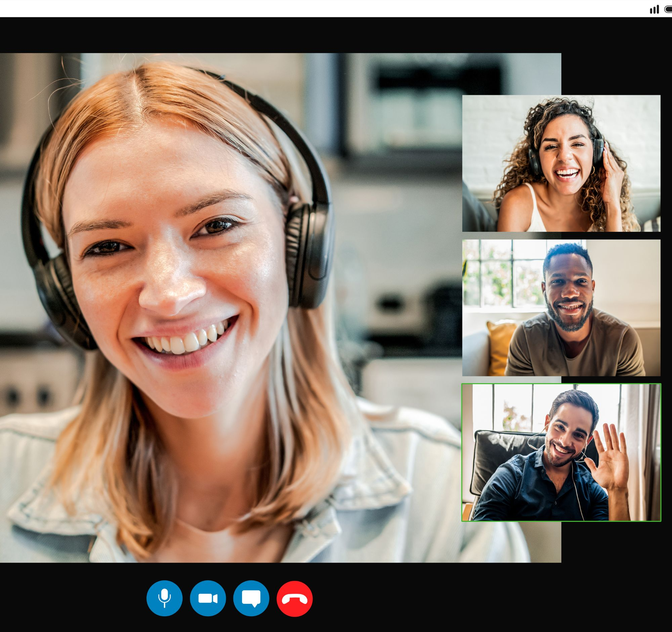Click the battery indicator in status bar
Viewport: 672px width, 632px height.
(x=669, y=9)
